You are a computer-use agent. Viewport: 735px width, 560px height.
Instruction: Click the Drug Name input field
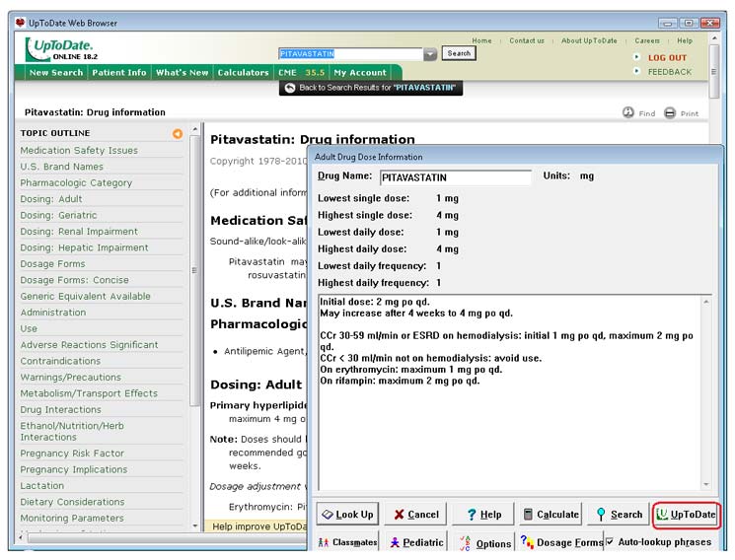[456, 177]
